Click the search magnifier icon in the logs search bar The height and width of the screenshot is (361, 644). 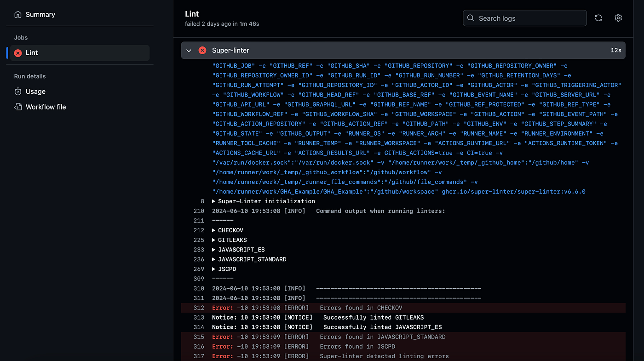pyautogui.click(x=471, y=18)
